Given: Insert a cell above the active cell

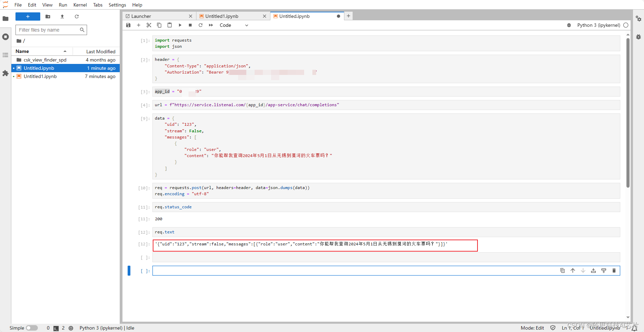Looking at the screenshot, I should click(x=593, y=270).
